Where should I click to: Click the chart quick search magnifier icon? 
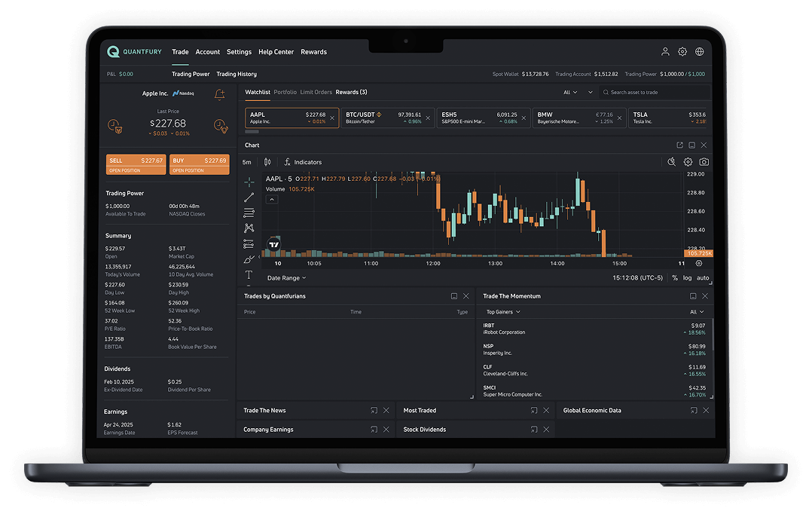[672, 162]
